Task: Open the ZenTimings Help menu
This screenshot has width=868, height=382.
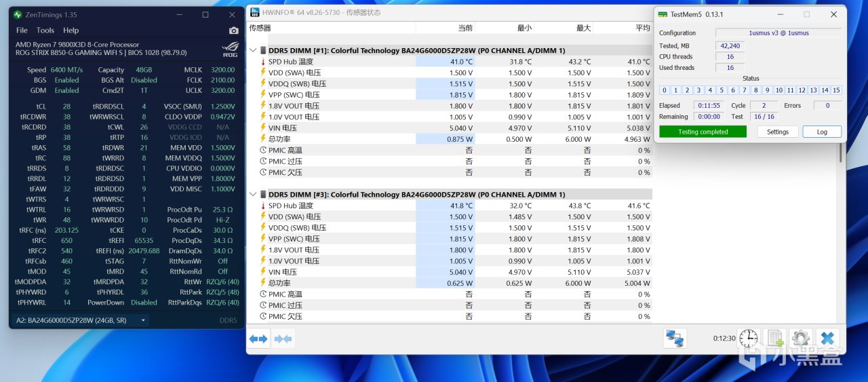Action: pos(71,31)
